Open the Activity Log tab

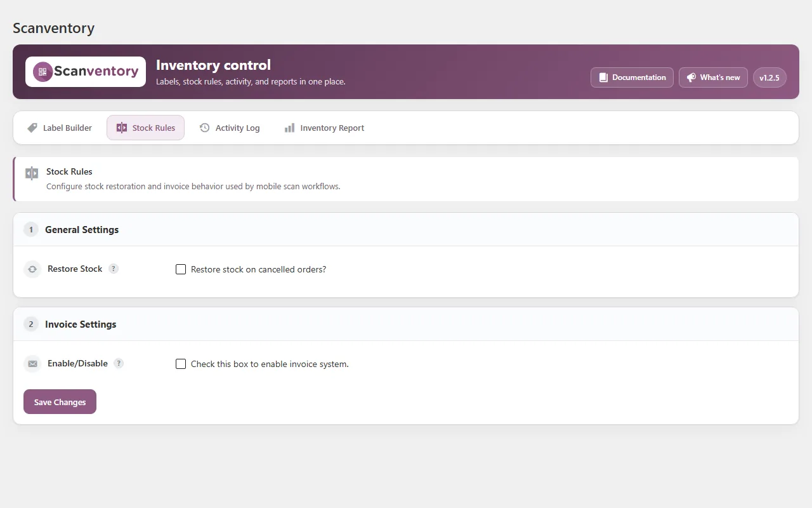click(x=230, y=128)
